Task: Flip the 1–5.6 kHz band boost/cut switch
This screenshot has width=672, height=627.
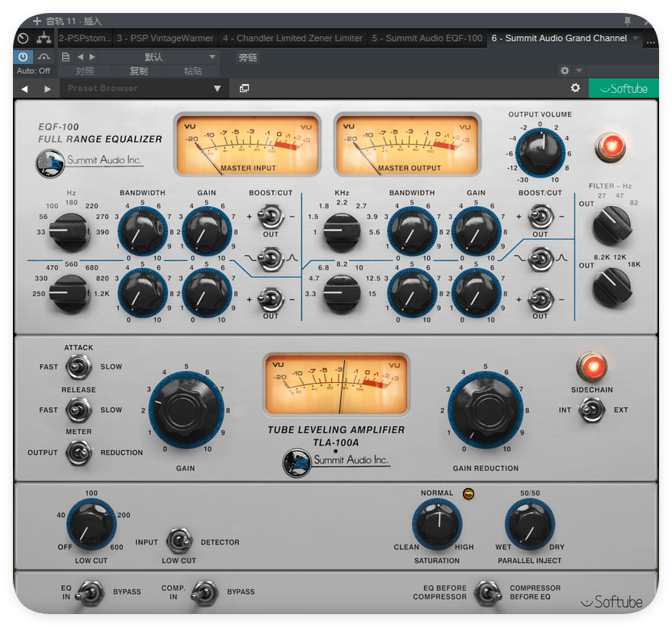Action: 540,217
